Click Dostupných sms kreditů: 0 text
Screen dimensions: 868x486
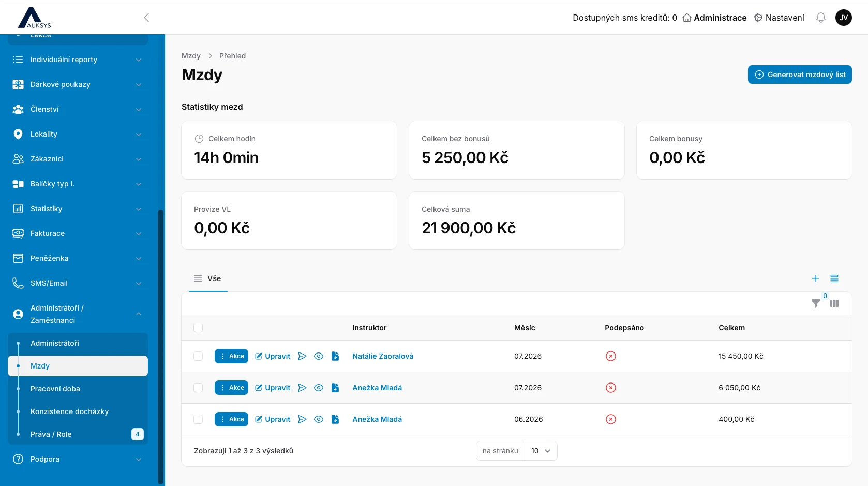point(625,18)
